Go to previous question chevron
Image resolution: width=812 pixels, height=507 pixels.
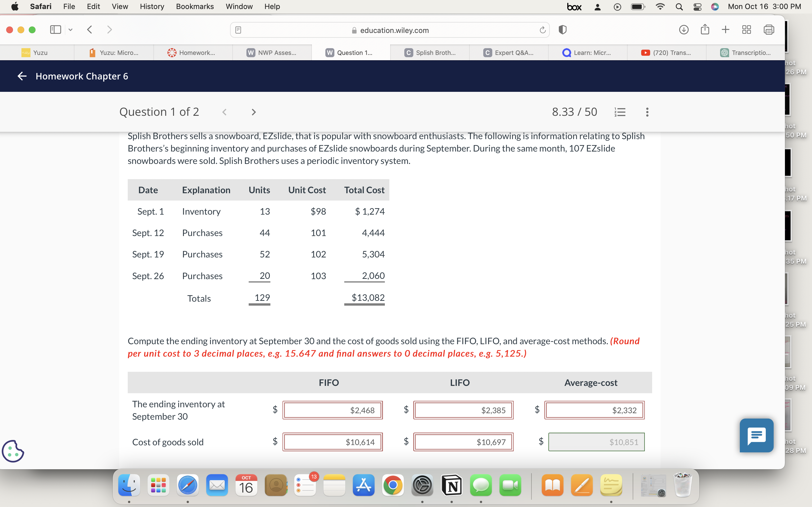[x=224, y=112]
